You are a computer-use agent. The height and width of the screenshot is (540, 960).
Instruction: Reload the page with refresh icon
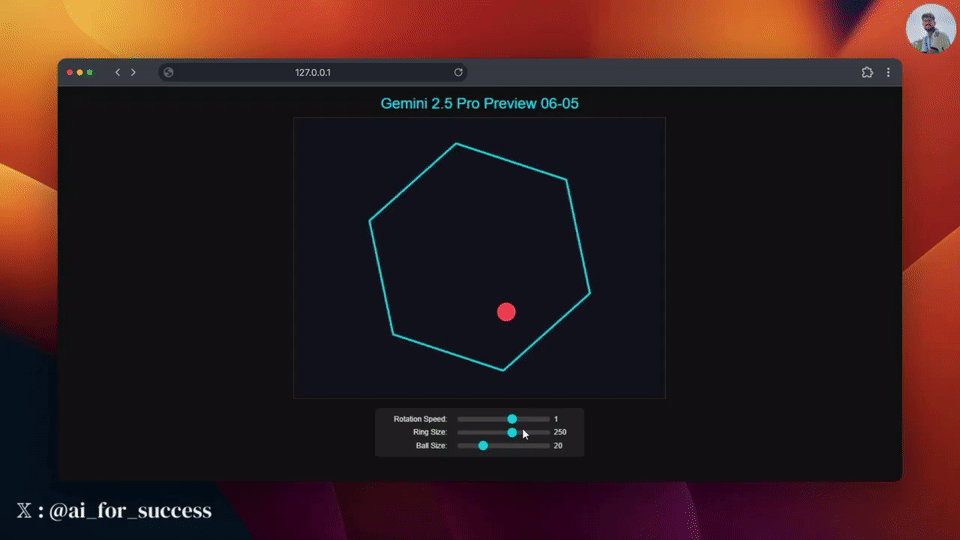point(458,72)
